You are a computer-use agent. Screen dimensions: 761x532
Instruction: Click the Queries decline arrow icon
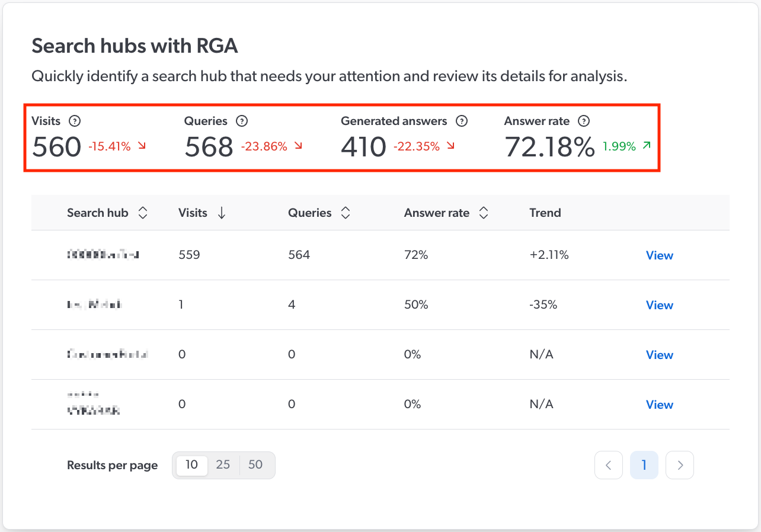coord(298,146)
